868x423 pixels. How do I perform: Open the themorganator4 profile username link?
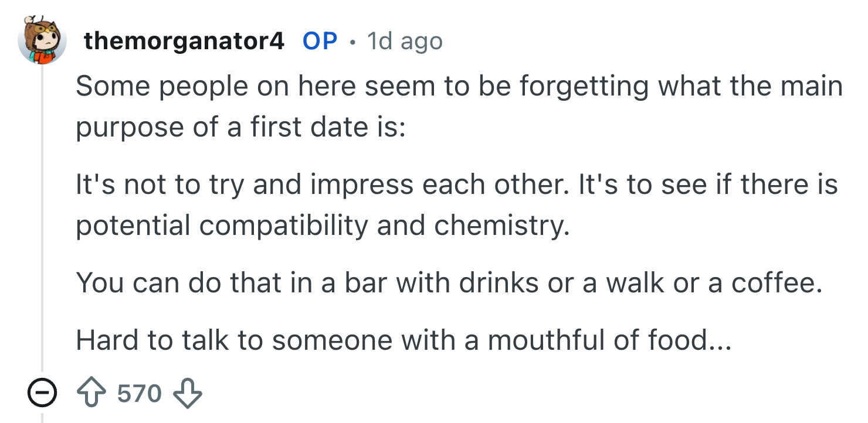click(184, 41)
